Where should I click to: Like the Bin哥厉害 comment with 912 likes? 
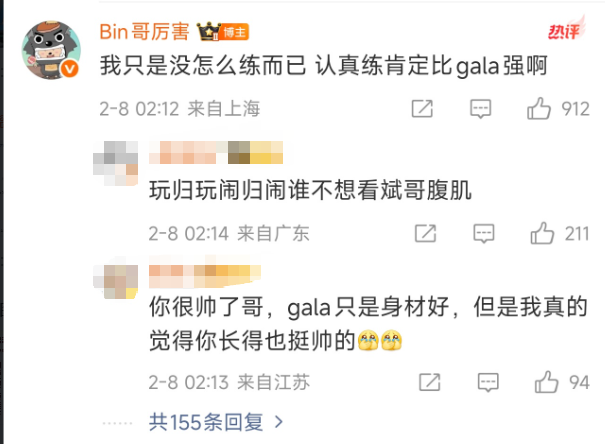coord(539,108)
